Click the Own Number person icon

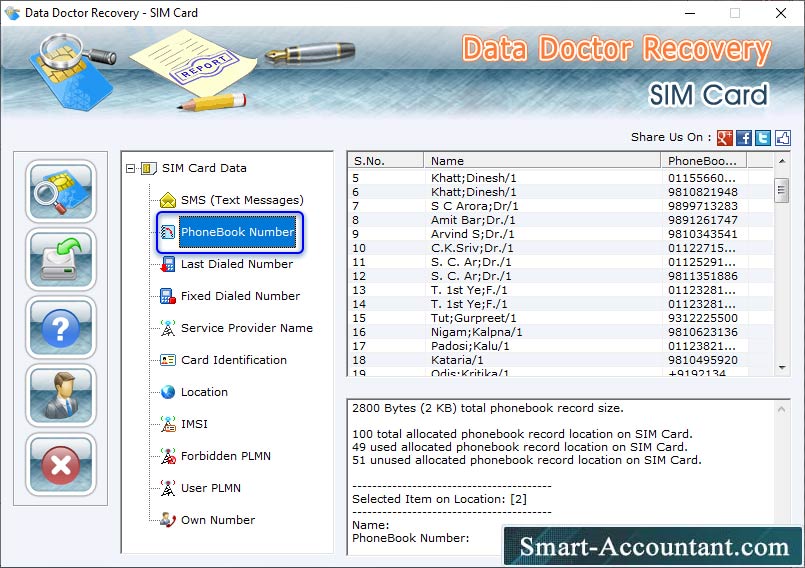click(168, 520)
